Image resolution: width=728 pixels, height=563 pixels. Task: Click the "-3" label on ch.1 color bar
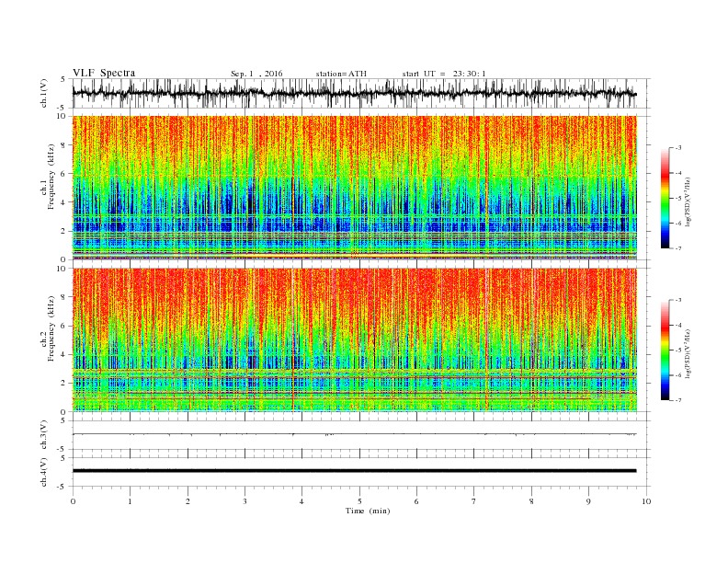[x=678, y=148]
